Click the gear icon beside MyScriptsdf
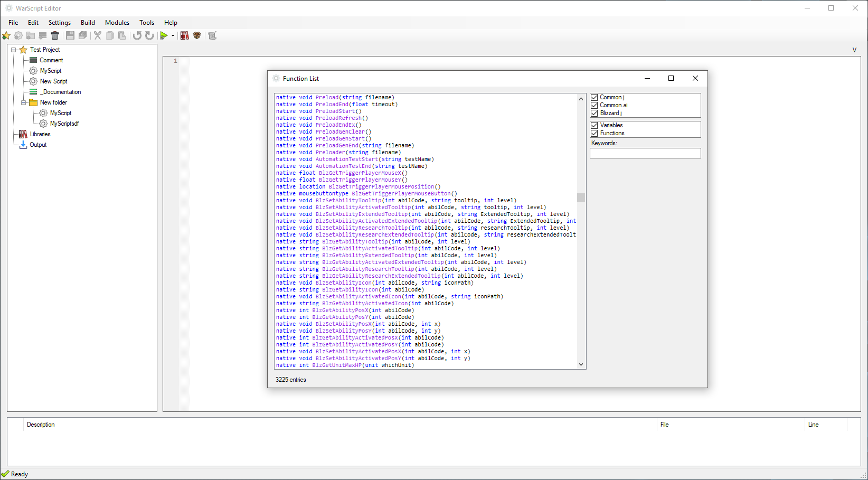Image resolution: width=868 pixels, height=480 pixels. (x=43, y=124)
